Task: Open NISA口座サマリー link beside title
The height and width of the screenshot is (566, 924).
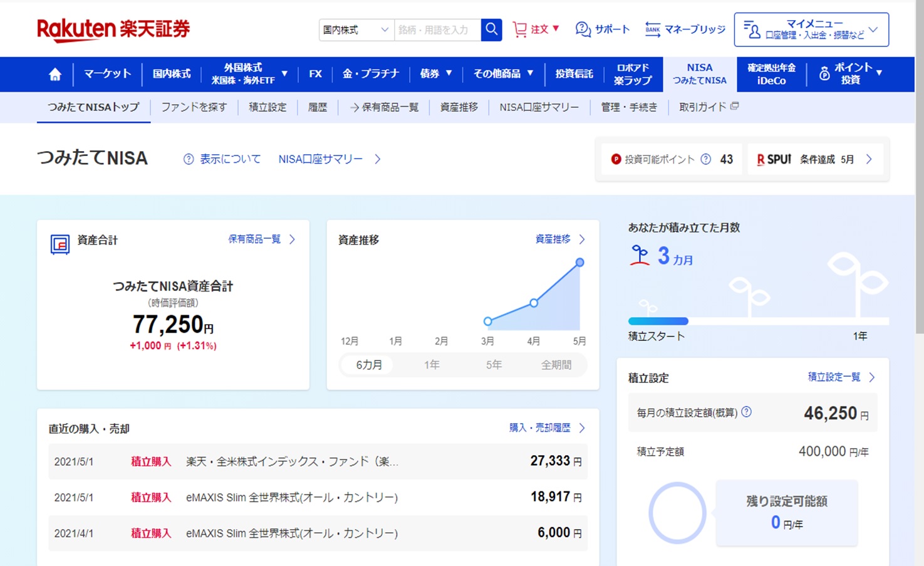Action: coord(330,159)
